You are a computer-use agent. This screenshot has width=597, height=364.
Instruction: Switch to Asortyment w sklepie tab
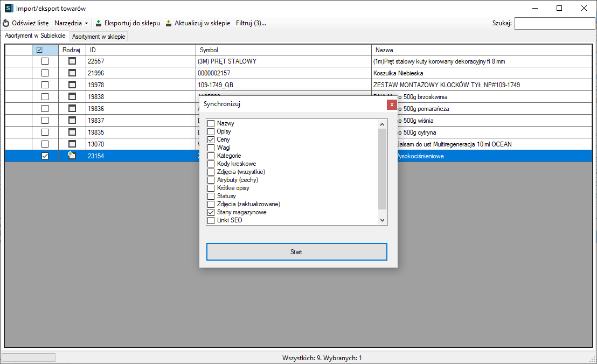[x=99, y=37]
